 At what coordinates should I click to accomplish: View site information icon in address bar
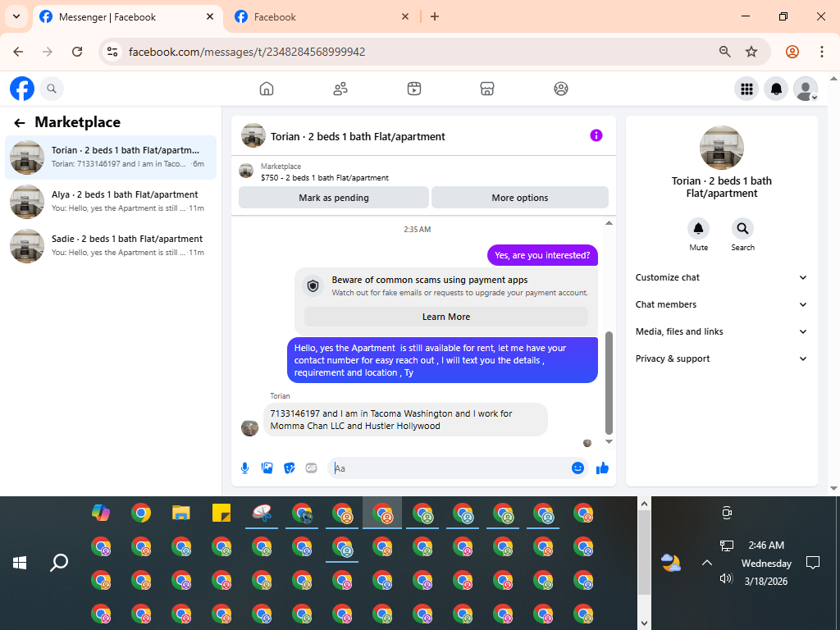(112, 52)
